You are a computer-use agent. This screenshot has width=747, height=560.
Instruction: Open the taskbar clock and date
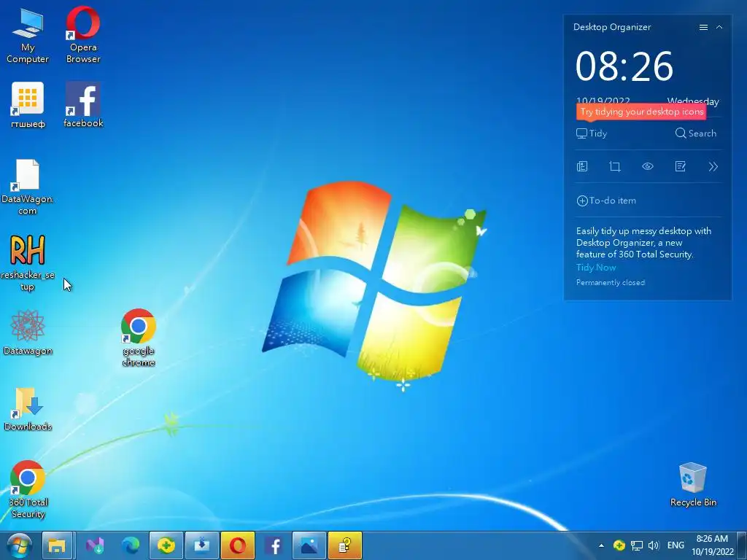point(712,545)
